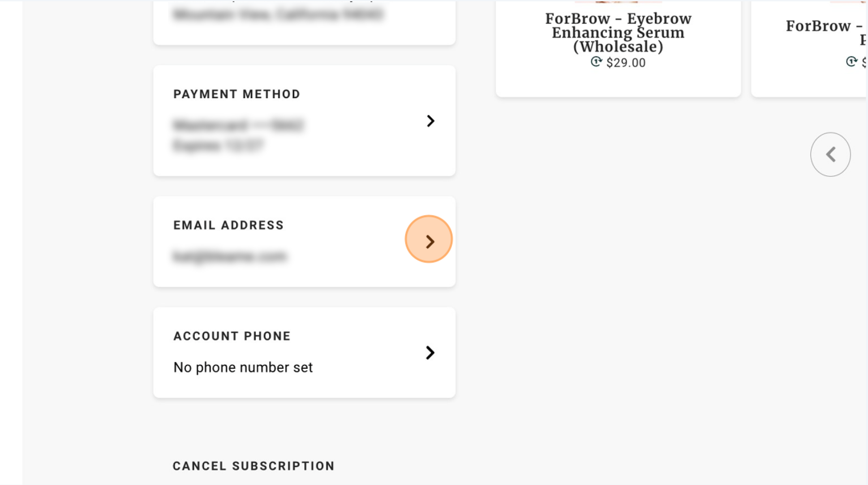Screen dimensions: 868x485
Task: Select the Payment Method heading
Action: click(237, 94)
